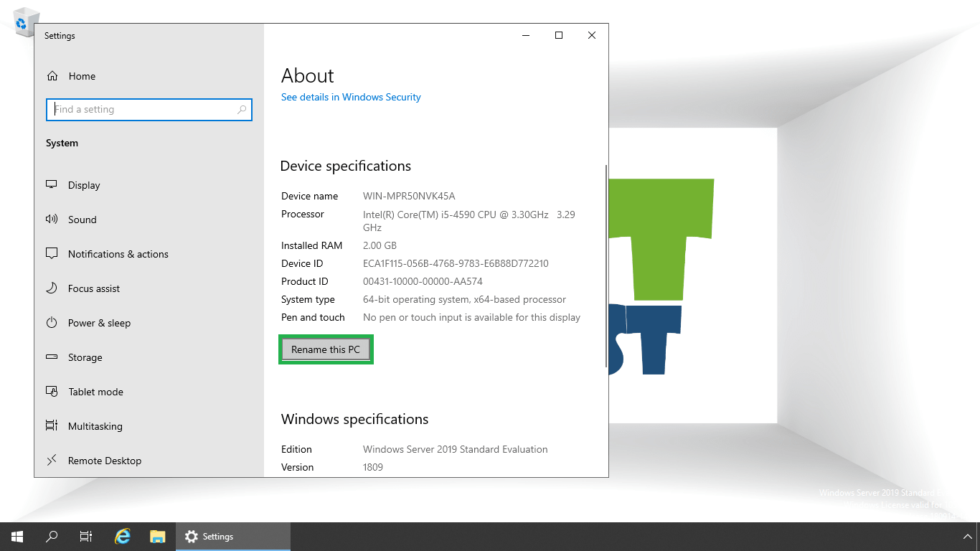Viewport: 980px width, 551px height.
Task: Open See details in Windows Security link
Action: [351, 97]
